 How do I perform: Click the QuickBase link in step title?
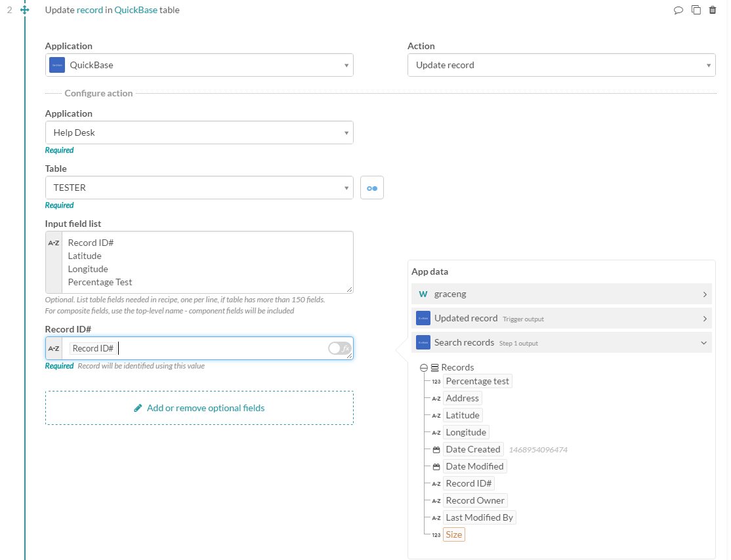tap(136, 10)
